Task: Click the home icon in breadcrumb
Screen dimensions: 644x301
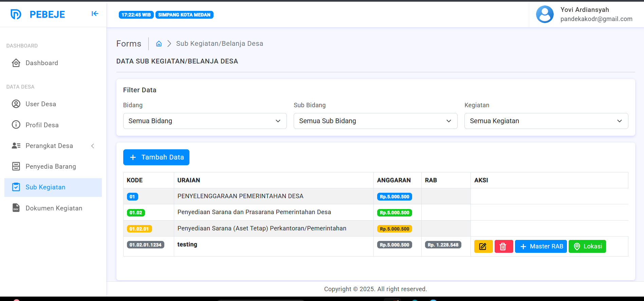Action: [159, 44]
